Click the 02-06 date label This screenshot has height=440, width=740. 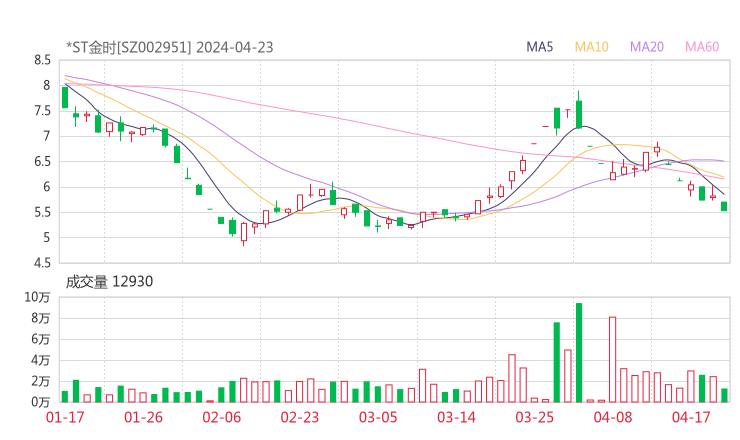click(222, 417)
